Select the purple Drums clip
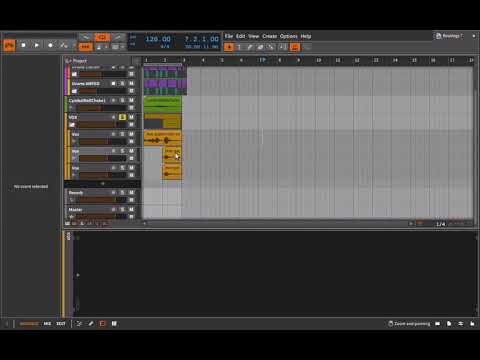 coord(165,86)
